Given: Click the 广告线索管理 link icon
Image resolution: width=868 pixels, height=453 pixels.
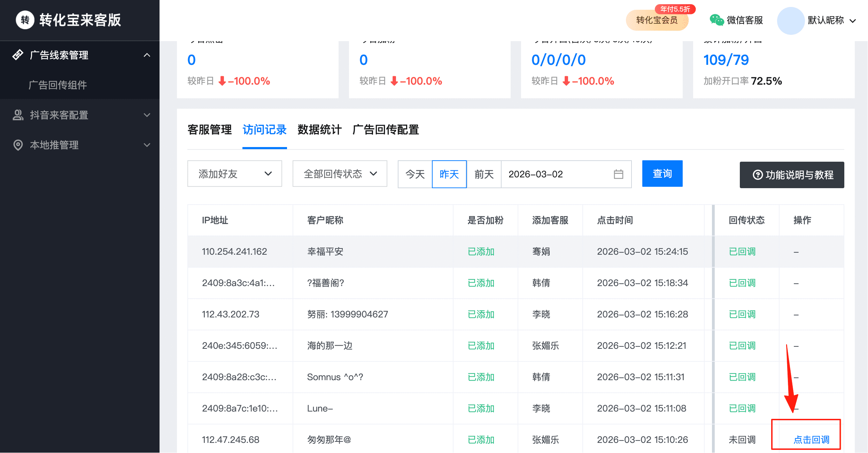Looking at the screenshot, I should (x=18, y=55).
